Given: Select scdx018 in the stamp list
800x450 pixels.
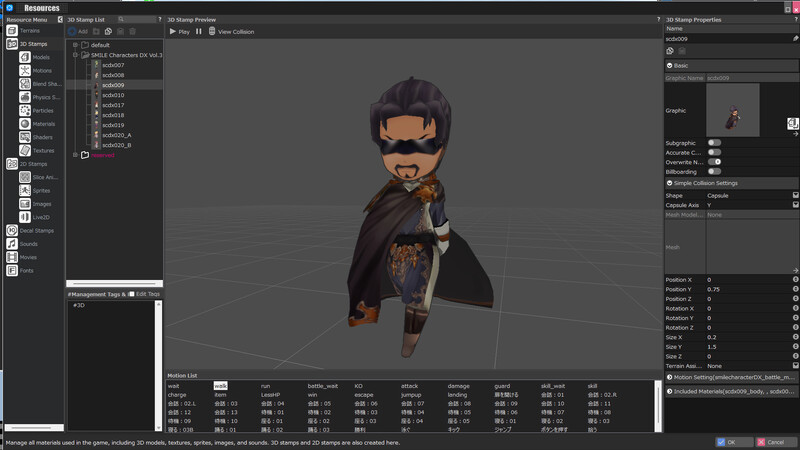Looking at the screenshot, I should [113, 115].
